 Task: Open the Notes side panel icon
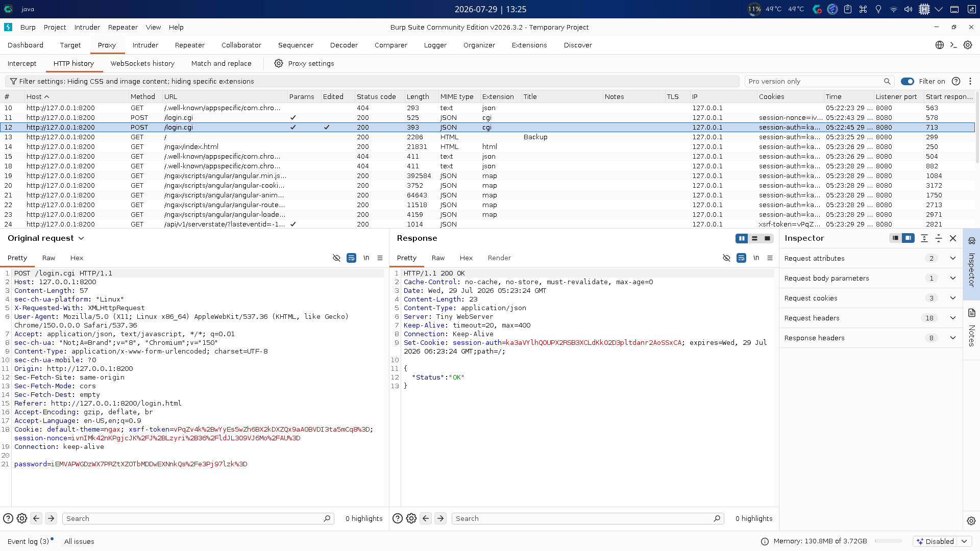tap(971, 313)
